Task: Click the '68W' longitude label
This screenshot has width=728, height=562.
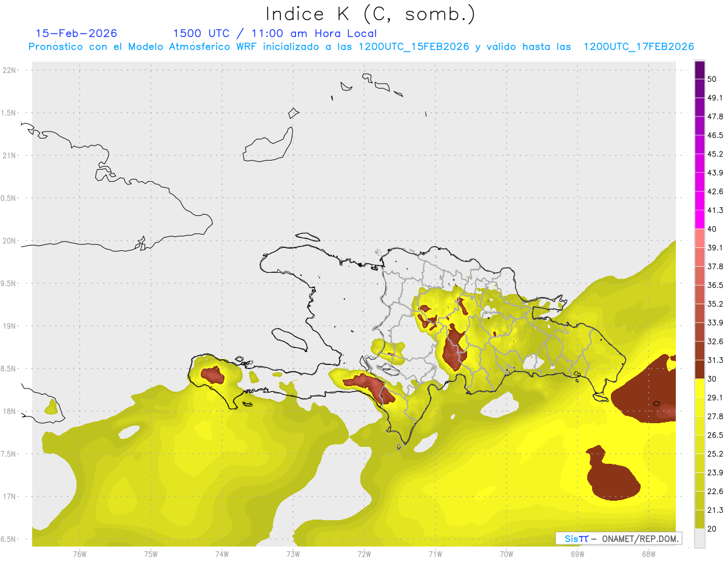Action: pos(649,555)
